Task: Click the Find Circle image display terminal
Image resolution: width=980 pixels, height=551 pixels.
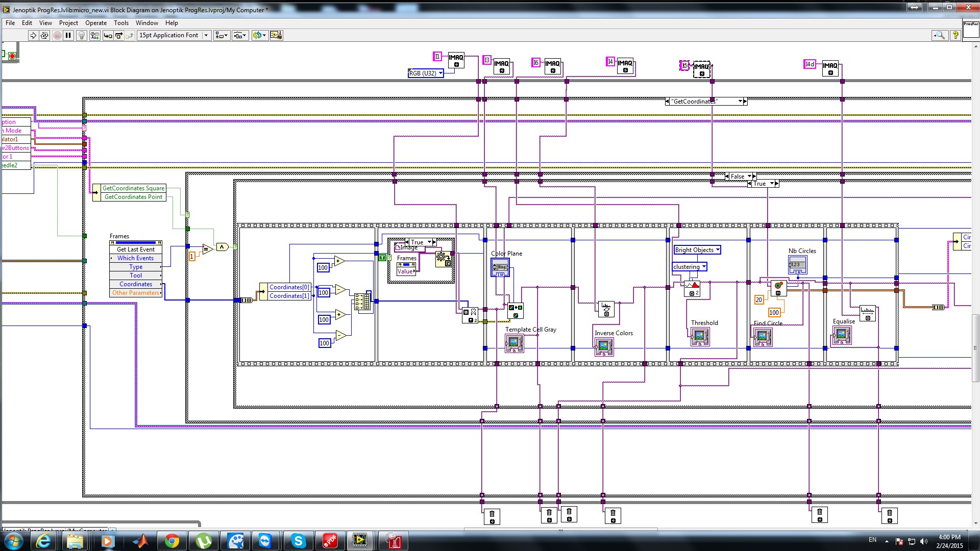Action: point(763,337)
